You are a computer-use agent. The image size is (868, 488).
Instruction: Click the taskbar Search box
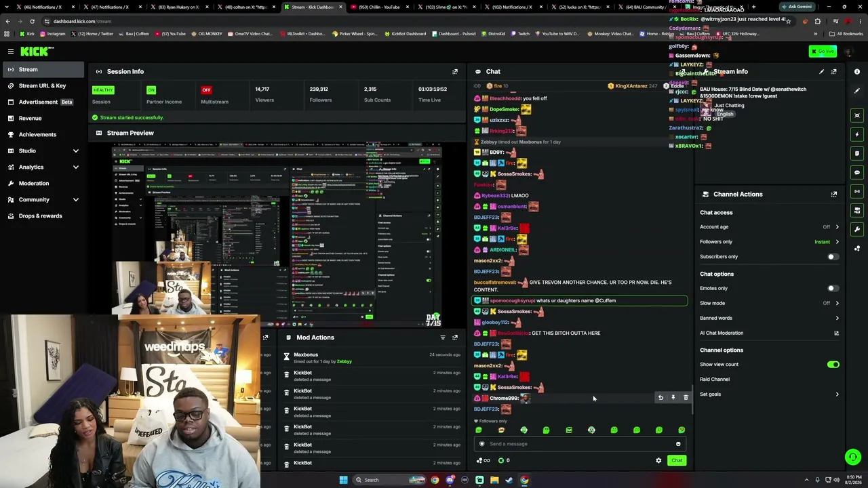point(390,480)
